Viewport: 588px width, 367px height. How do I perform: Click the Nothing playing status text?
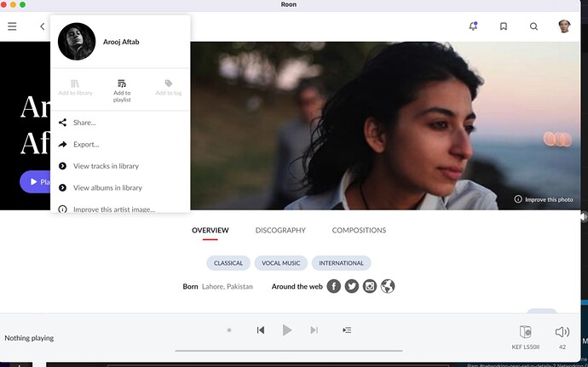click(x=29, y=338)
